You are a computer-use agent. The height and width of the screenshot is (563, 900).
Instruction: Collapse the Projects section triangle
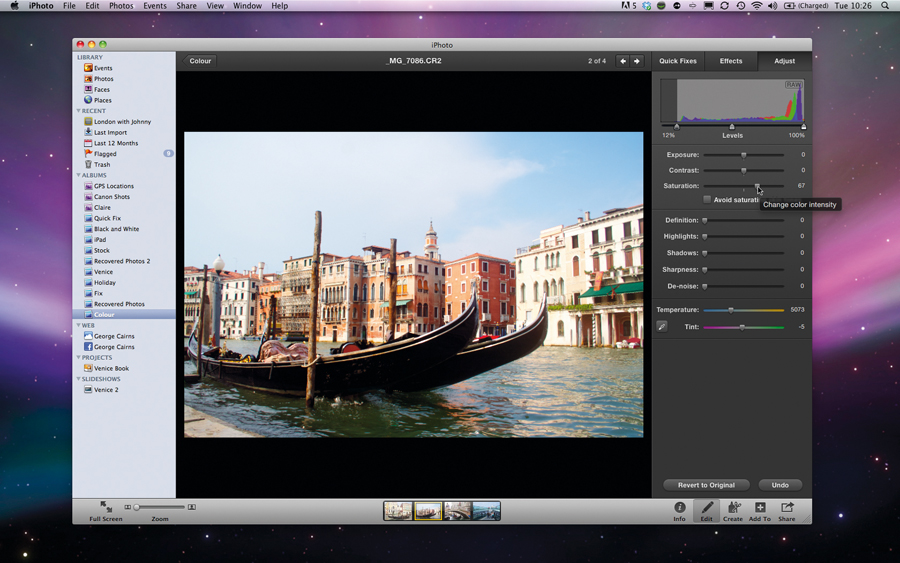(79, 357)
